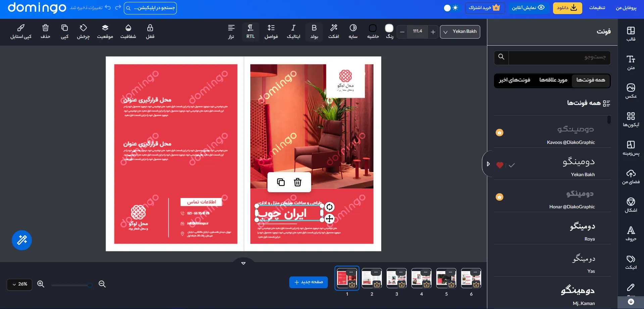Open the Templates (قالب) sidebar panel
This screenshot has width=644, height=309.
(x=631, y=34)
